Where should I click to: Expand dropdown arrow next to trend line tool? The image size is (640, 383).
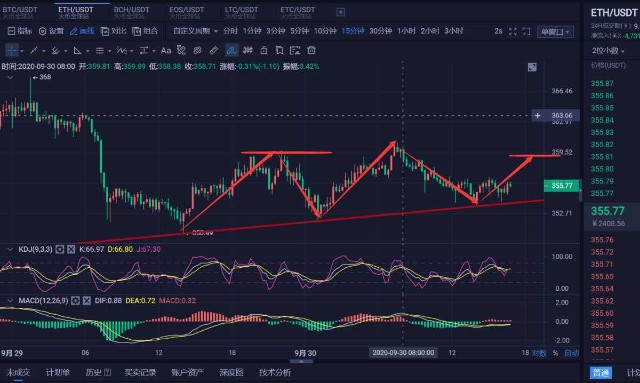click(44, 51)
